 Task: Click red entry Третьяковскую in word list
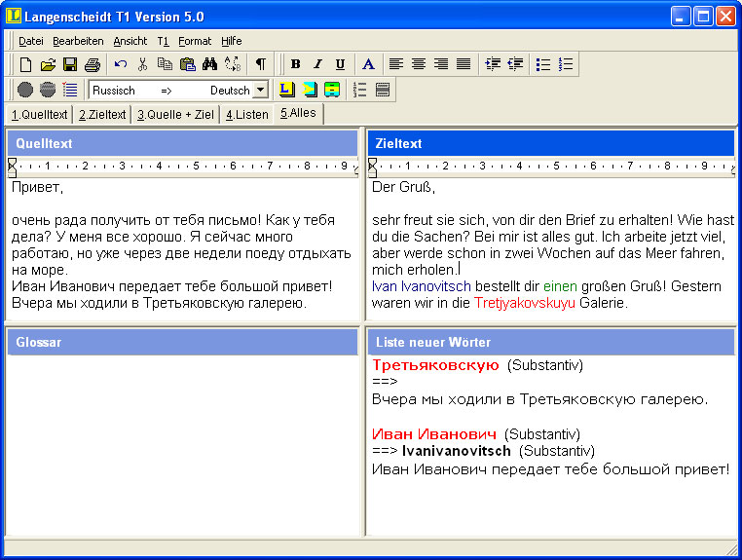[x=435, y=365]
